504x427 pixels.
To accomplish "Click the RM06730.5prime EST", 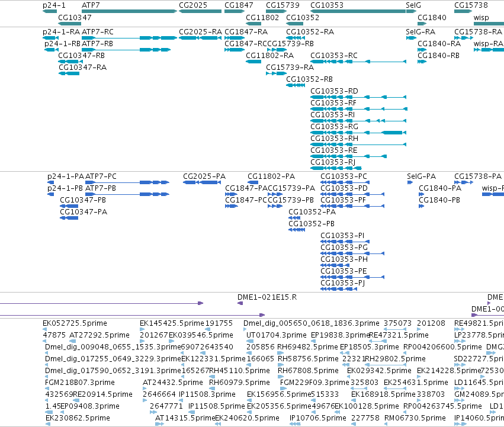I will coord(386,424).
